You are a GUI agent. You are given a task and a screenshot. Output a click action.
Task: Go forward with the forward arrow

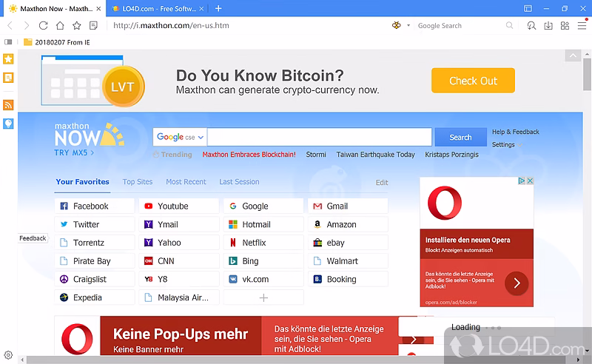click(27, 25)
